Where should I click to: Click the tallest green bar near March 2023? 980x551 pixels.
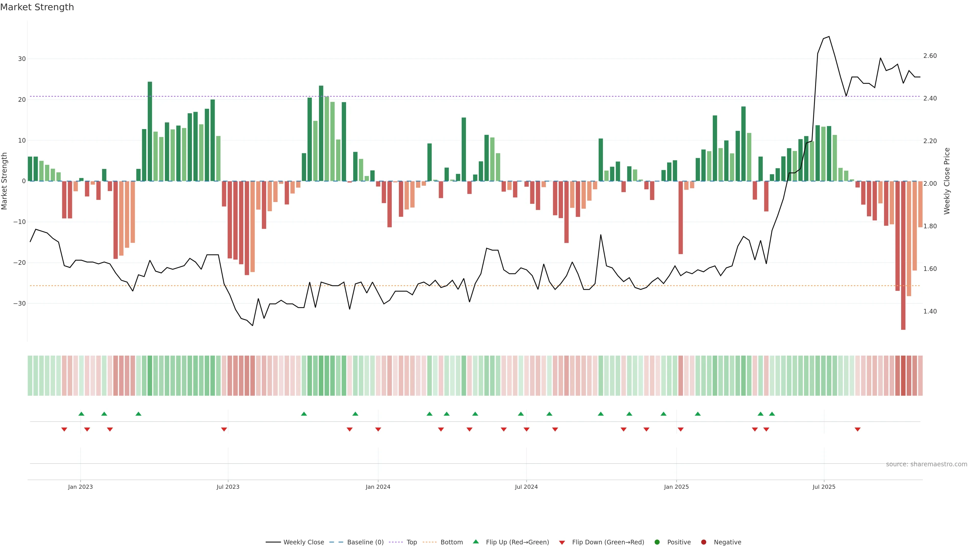tap(150, 131)
